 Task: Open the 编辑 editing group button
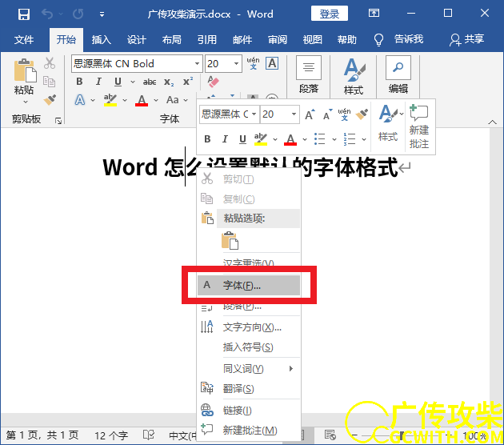coord(398,75)
